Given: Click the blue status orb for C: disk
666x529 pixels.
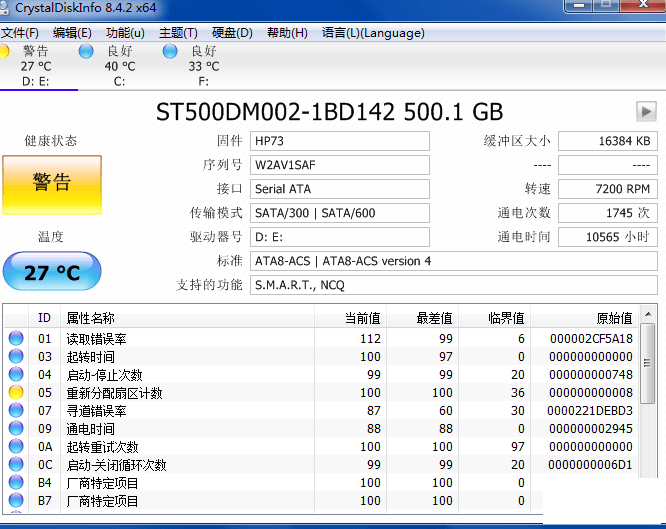Looking at the screenshot, I should (86, 51).
